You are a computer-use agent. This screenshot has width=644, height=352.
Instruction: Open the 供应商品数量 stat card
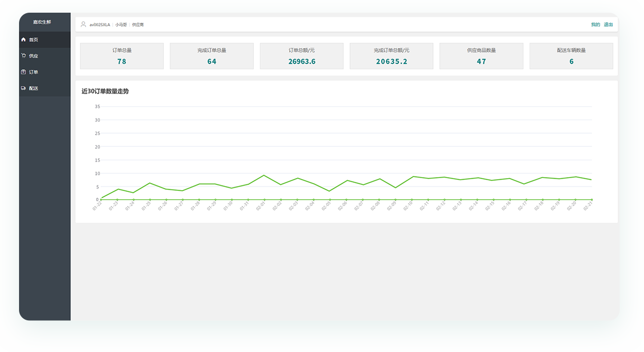point(481,56)
